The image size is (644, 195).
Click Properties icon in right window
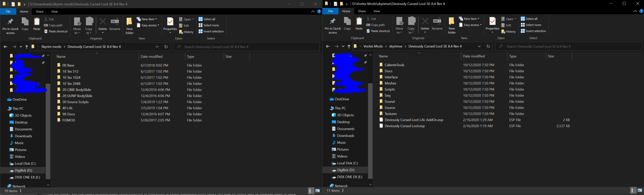coord(492,24)
